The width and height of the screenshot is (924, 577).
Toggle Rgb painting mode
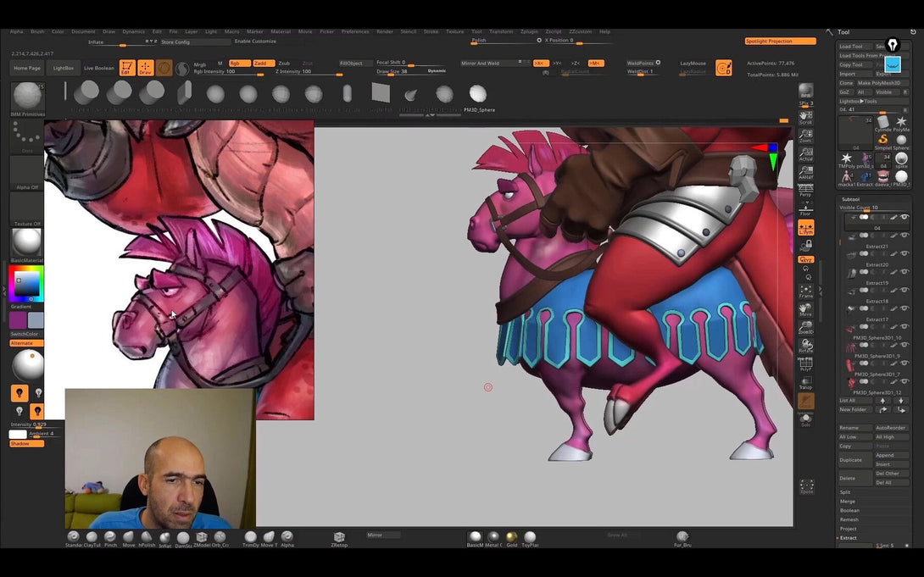(x=239, y=63)
